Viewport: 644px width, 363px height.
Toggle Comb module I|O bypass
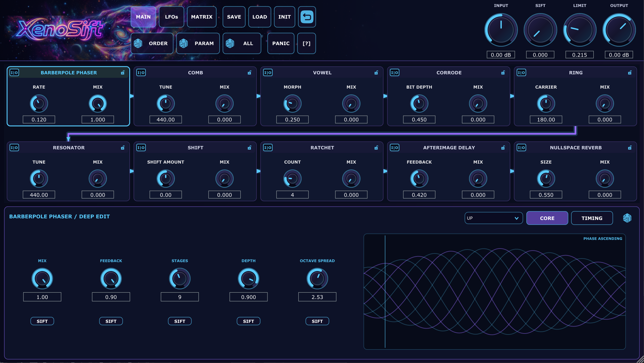pos(141,73)
